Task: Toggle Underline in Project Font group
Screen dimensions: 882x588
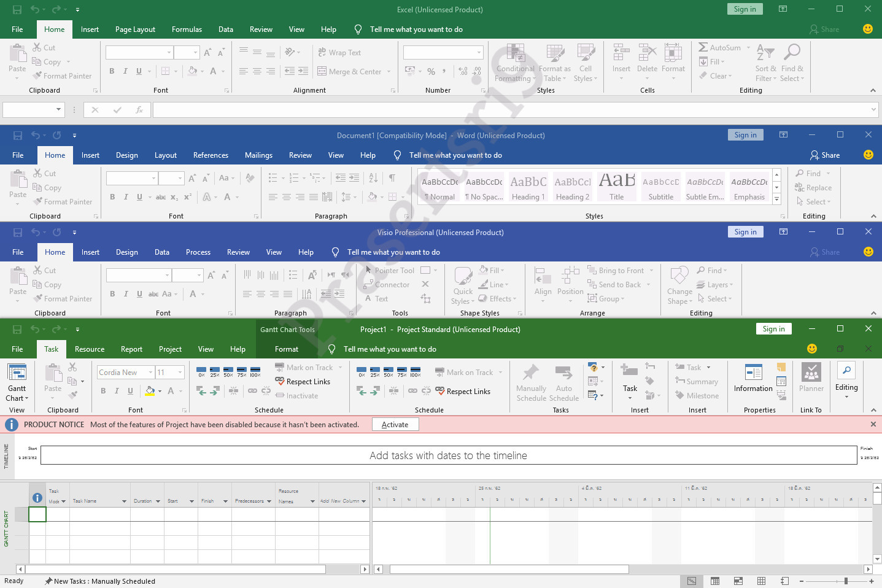Action: [130, 391]
